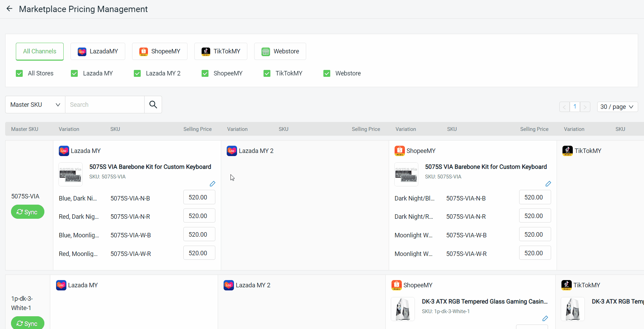Click the Lazada 5075S-VIA-N-B selling price field
The width and height of the screenshot is (644, 329).
[x=199, y=197]
